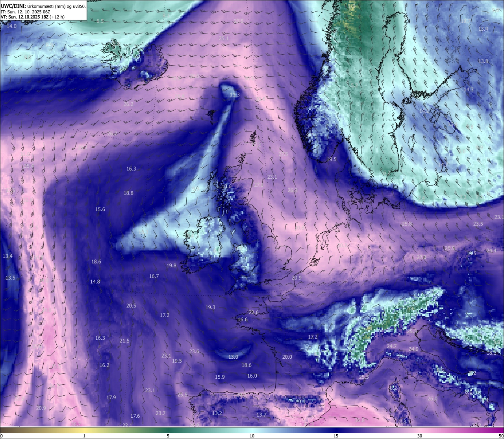Click the 24.4 value at right edge
The width and height of the screenshot is (504, 439).
coord(491,250)
